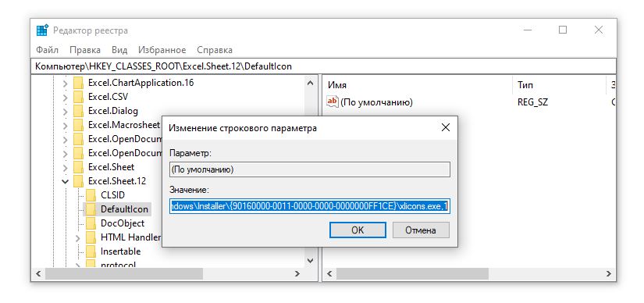The height and width of the screenshot is (303, 644).
Task: Click the Excel.Dialog folder icon
Action: coord(78,111)
